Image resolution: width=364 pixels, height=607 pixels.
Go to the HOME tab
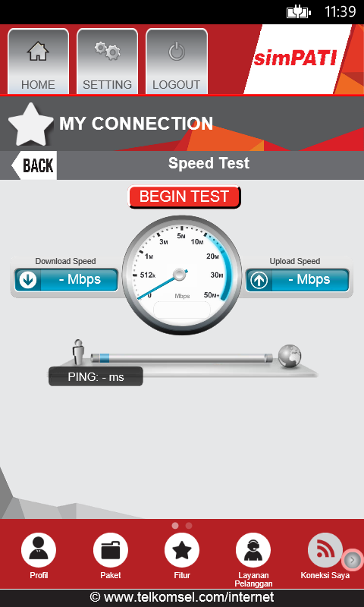[x=38, y=61]
